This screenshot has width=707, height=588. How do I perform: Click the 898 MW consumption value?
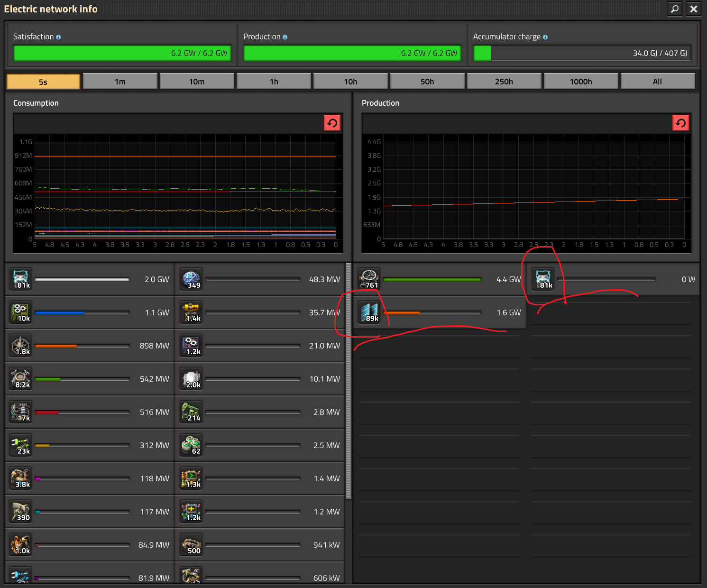point(155,346)
